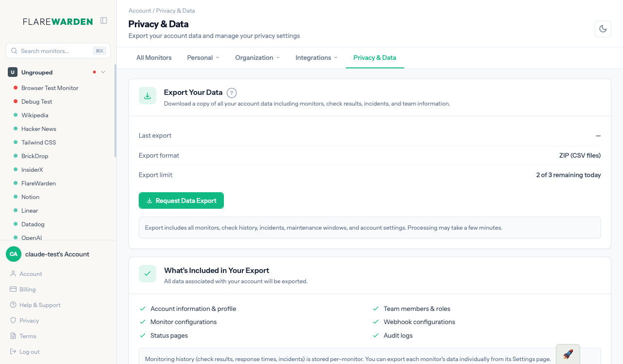Toggle dark mode moon icon
Image resolution: width=623 pixels, height=364 pixels.
603,29
